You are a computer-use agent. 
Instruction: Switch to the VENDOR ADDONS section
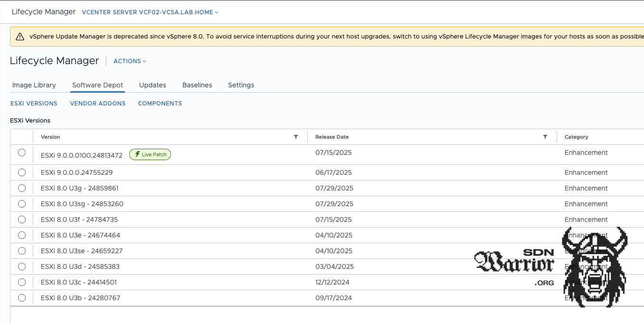pos(97,103)
